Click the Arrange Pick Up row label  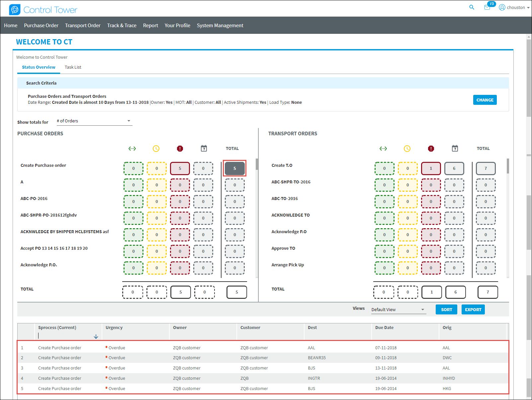[x=288, y=265]
